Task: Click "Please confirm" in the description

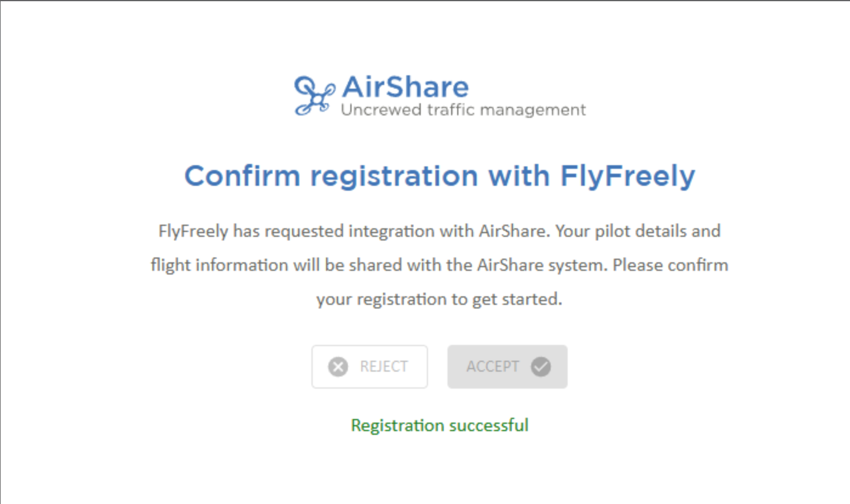Action: pos(670,265)
